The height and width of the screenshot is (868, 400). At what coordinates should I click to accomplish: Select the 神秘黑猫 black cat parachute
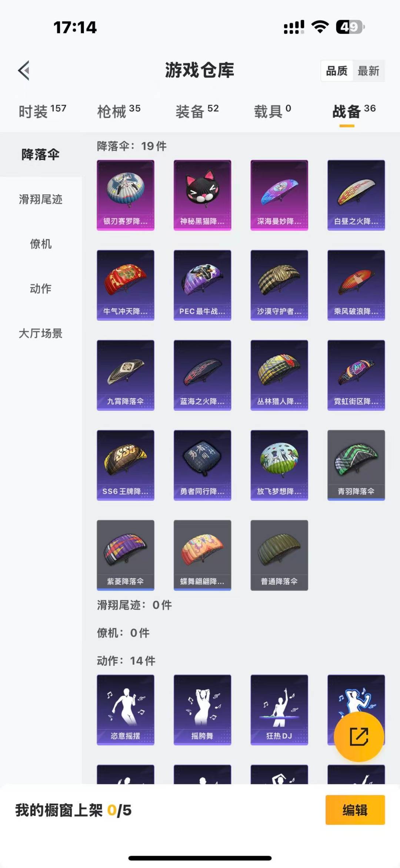pos(202,195)
